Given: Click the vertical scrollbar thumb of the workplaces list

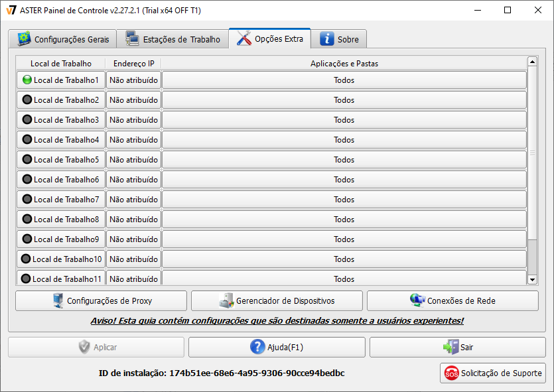Looking at the screenshot, I should point(532,153).
